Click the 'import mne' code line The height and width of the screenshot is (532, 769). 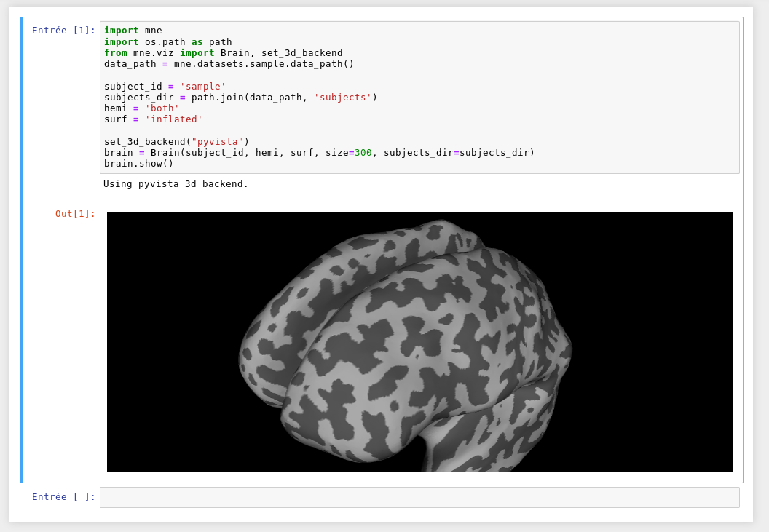tap(133, 31)
